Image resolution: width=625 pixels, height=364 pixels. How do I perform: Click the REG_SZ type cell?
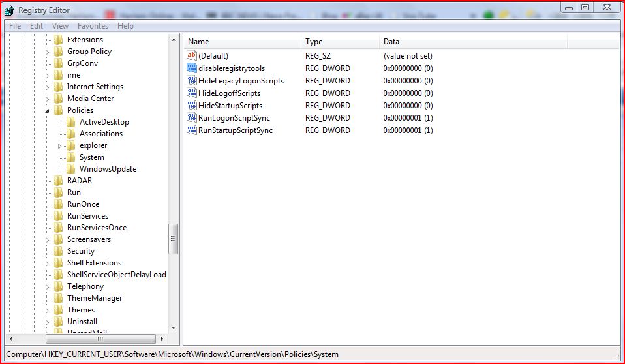(318, 56)
